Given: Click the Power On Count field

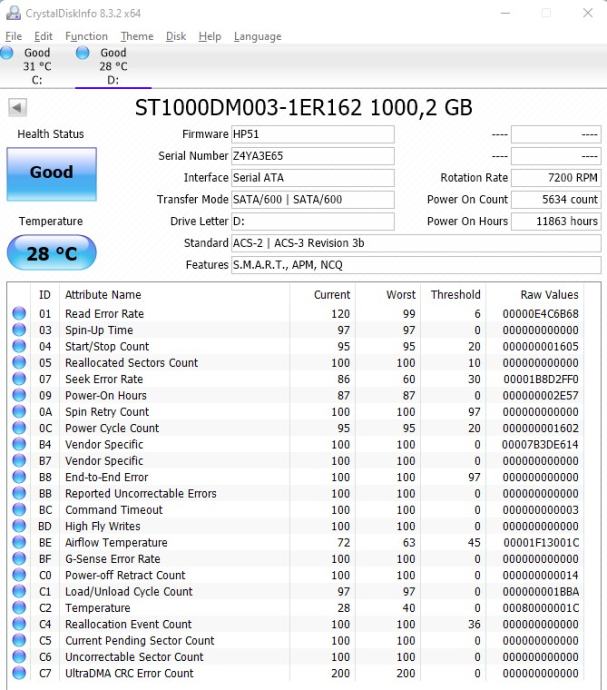Looking at the screenshot, I should click(x=556, y=199).
